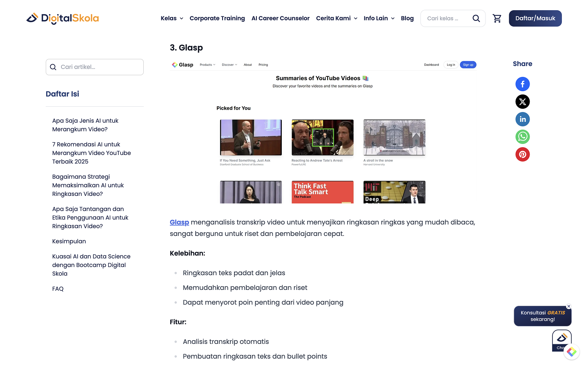This screenshot has width=588, height=368.
Task: Jump to Apa Saja Jenis AI section
Action: coord(85,125)
